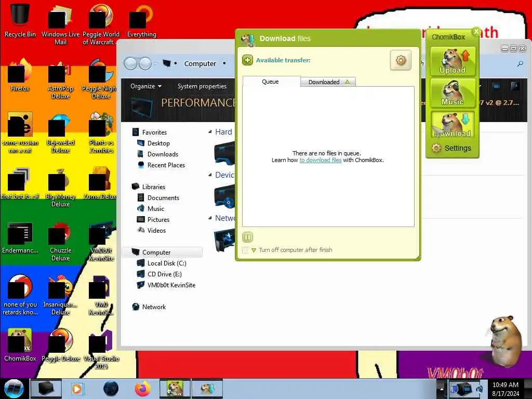Select the Windows Live Mail desktop icon

tap(60, 24)
